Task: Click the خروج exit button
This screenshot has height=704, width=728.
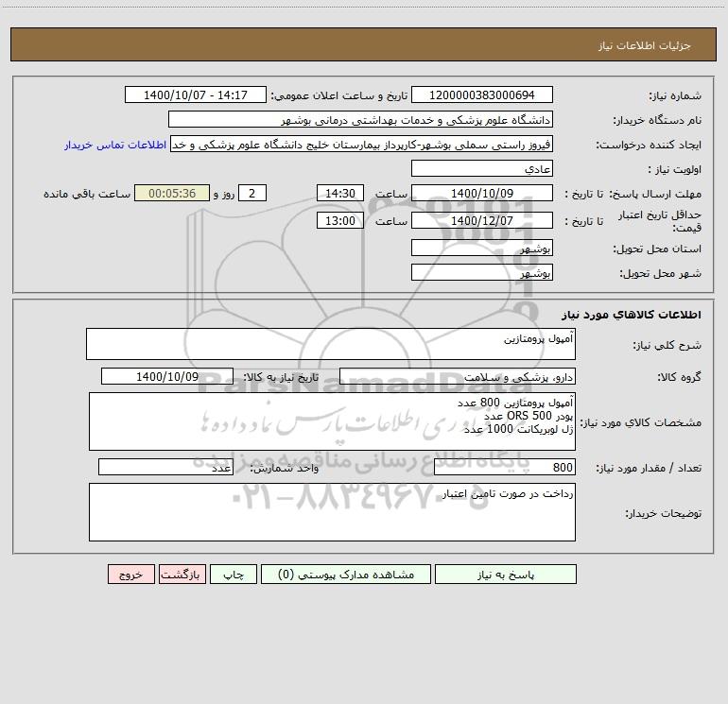Action: (x=130, y=574)
